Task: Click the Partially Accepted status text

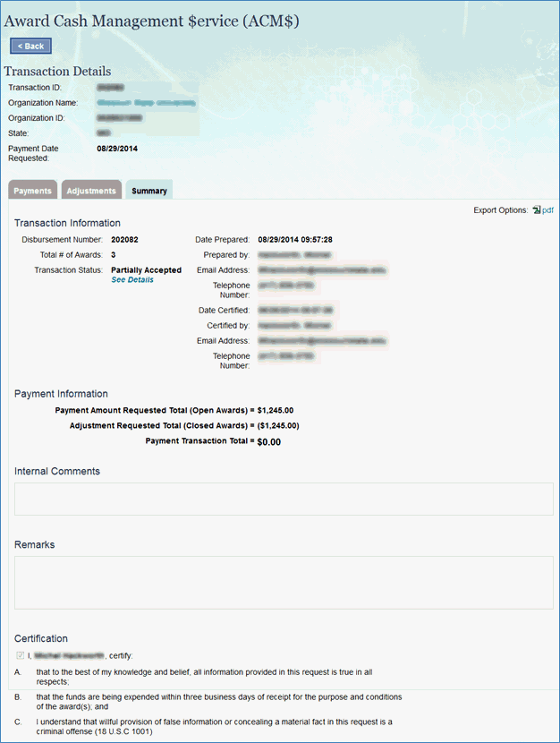Action: click(146, 269)
